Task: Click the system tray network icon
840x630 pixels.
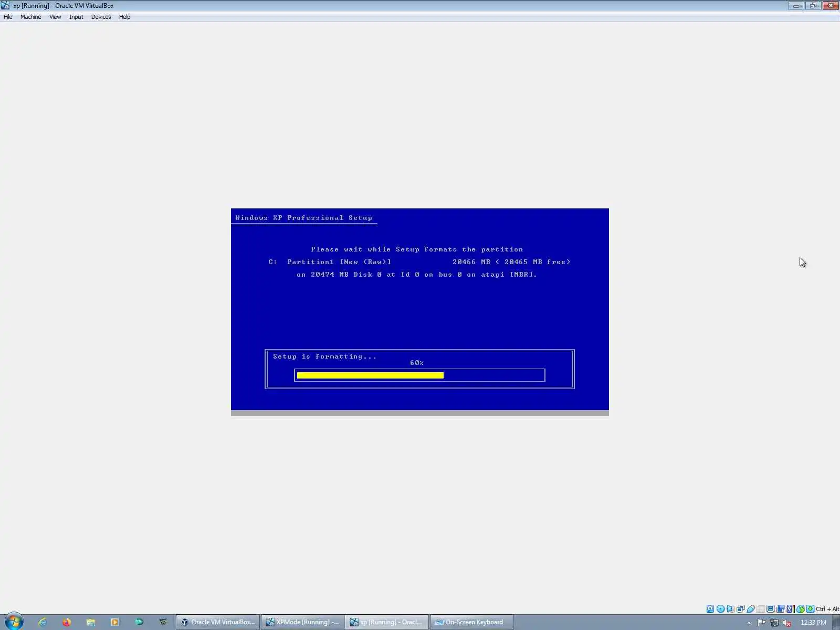Action: point(774,623)
